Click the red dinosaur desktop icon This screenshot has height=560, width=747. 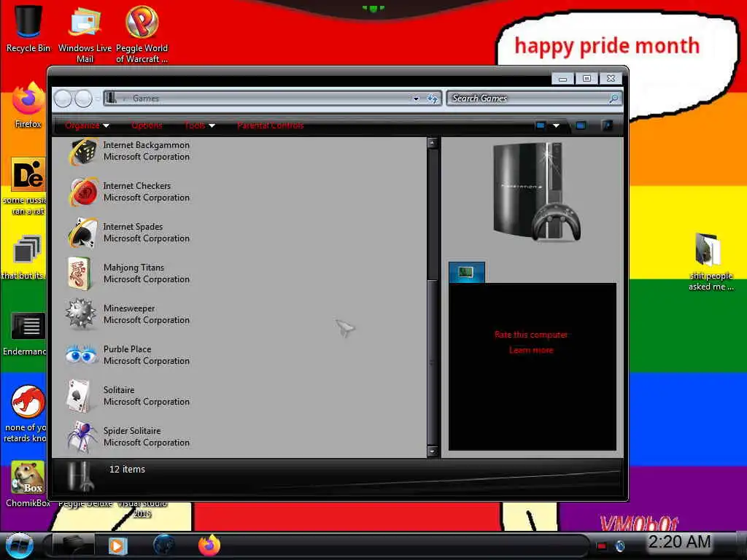[28, 402]
